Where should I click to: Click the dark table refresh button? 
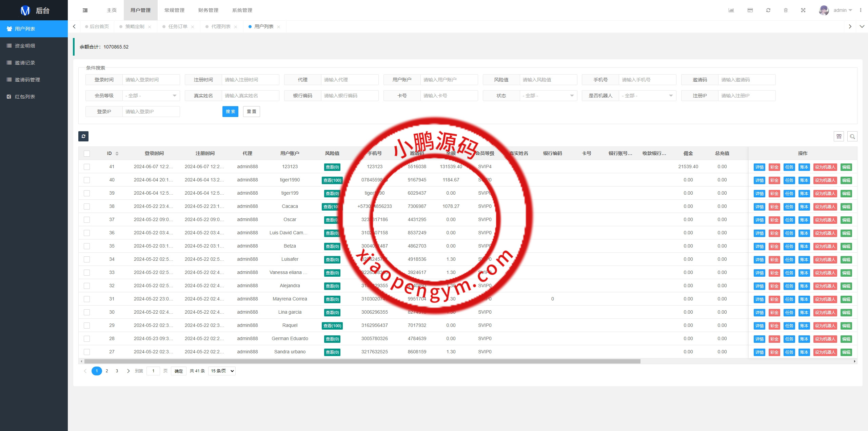pos(83,136)
